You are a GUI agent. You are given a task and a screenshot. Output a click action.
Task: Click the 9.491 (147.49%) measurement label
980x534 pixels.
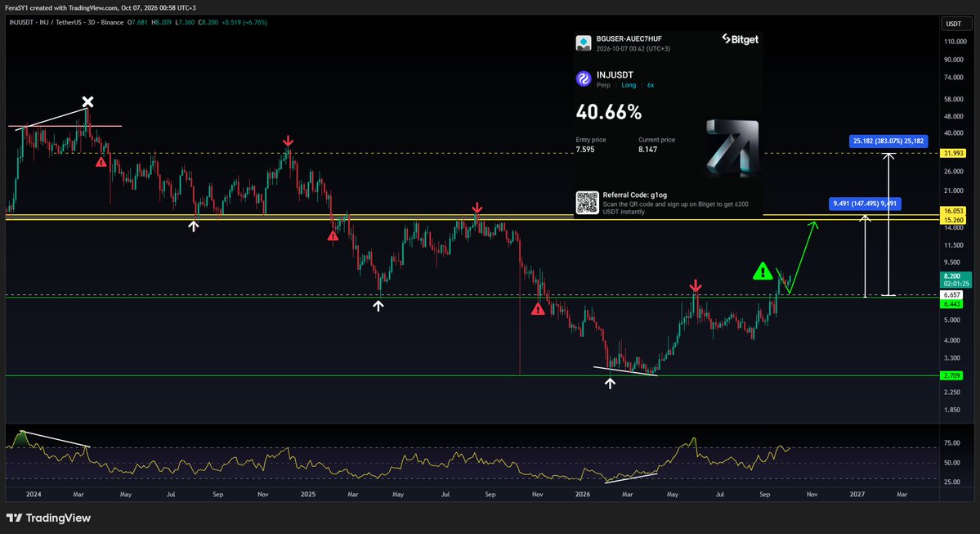coord(865,204)
